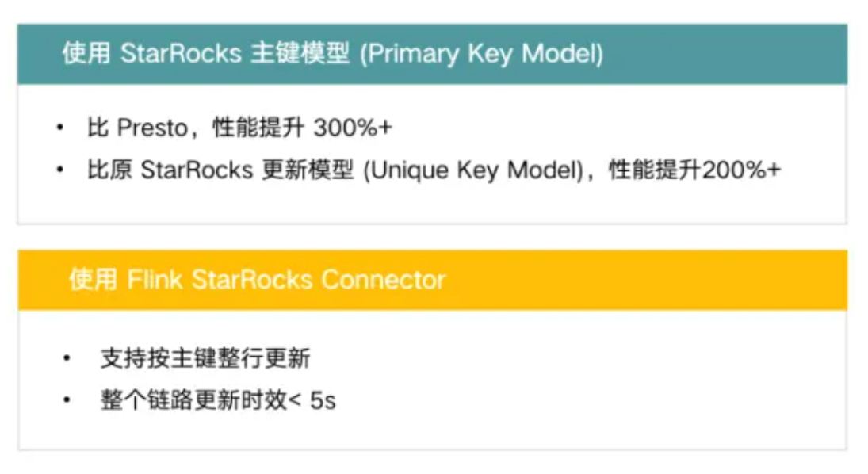Click the '5s' latency value
This screenshot has width=868, height=474.
coord(323,400)
